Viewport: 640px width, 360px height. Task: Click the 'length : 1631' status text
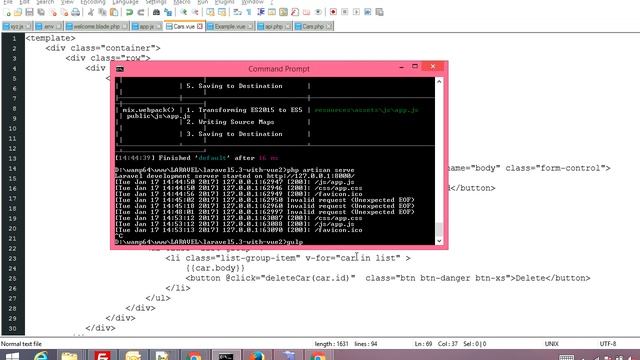coord(331,344)
